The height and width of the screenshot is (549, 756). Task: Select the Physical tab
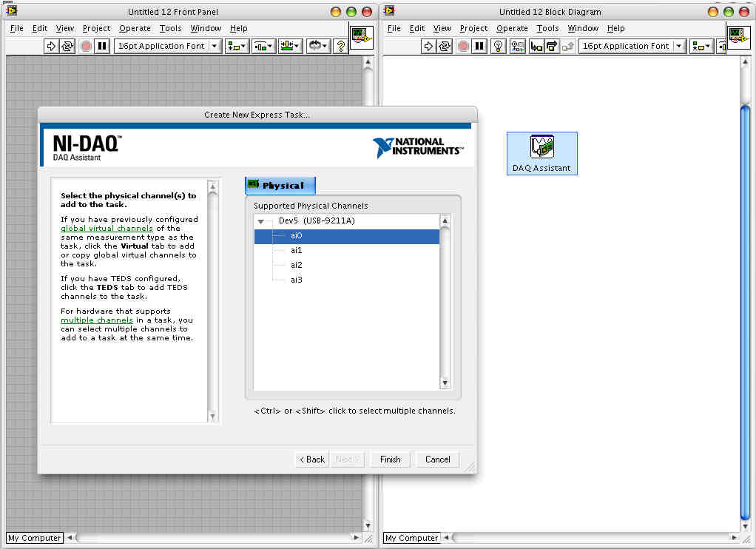point(280,185)
